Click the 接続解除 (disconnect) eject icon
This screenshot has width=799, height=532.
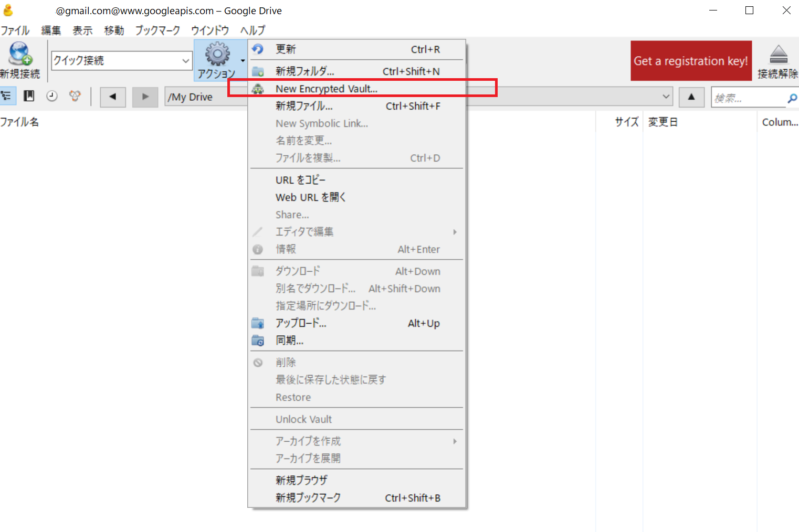pos(778,54)
